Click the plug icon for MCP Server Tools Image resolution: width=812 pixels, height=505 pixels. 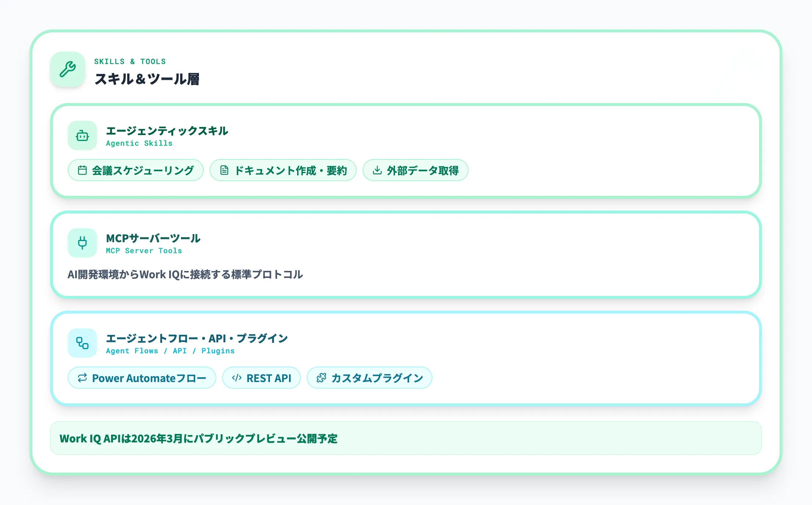coord(82,243)
